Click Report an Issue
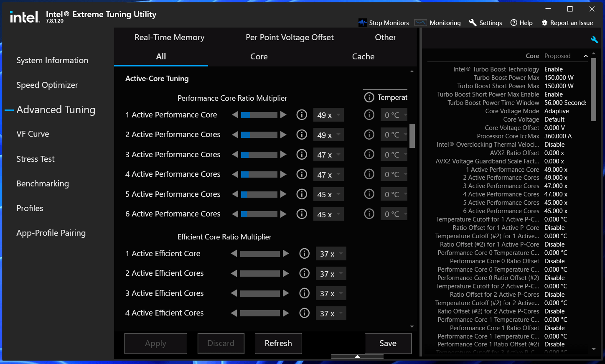This screenshot has height=364, width=605. [567, 23]
